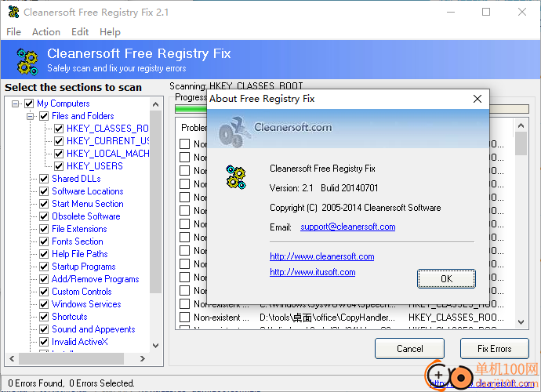541x392 pixels.
Task: Uncheck the HKEY_CURRENT_USER checkbox
Action: pos(59,141)
